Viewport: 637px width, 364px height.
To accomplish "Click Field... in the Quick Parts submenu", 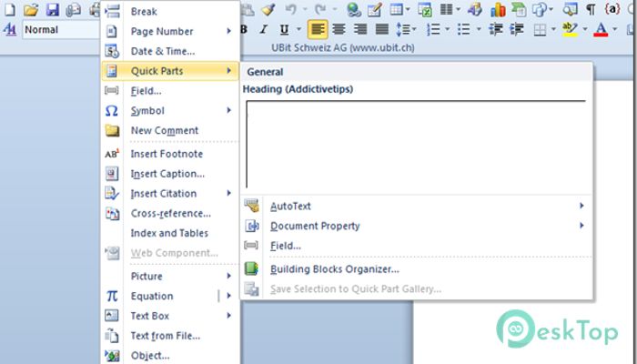I will (417, 246).
